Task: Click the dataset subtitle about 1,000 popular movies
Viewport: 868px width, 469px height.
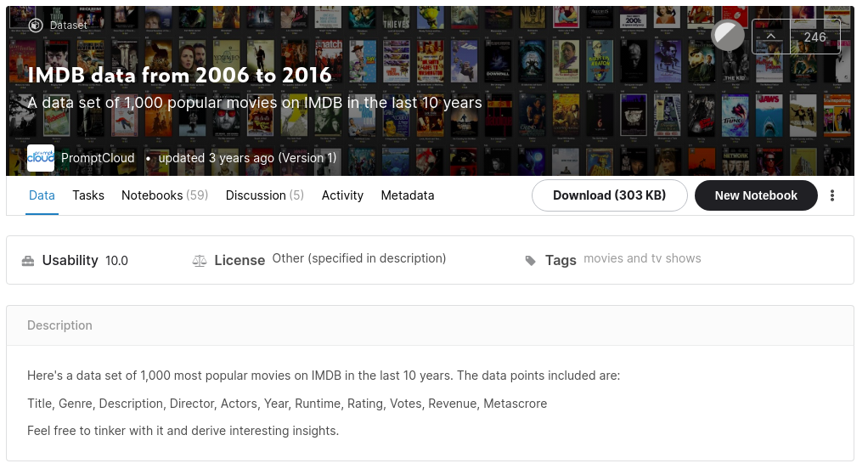Action: pyautogui.click(x=255, y=103)
